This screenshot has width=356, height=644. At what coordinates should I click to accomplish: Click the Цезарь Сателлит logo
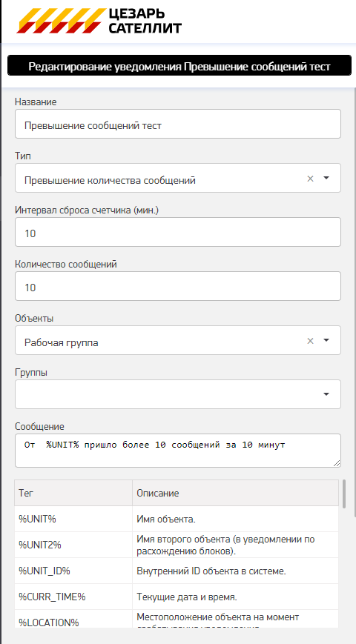click(x=99, y=21)
